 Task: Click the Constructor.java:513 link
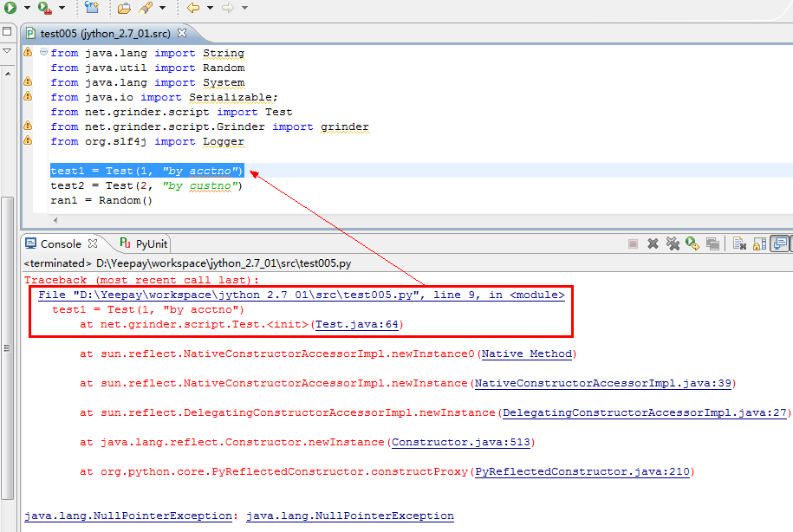point(460,442)
